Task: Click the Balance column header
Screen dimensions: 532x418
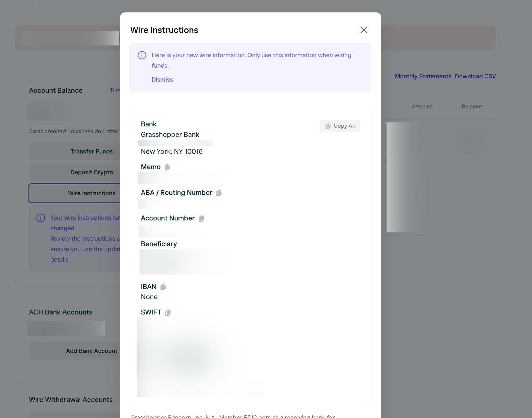Action: coord(472,106)
